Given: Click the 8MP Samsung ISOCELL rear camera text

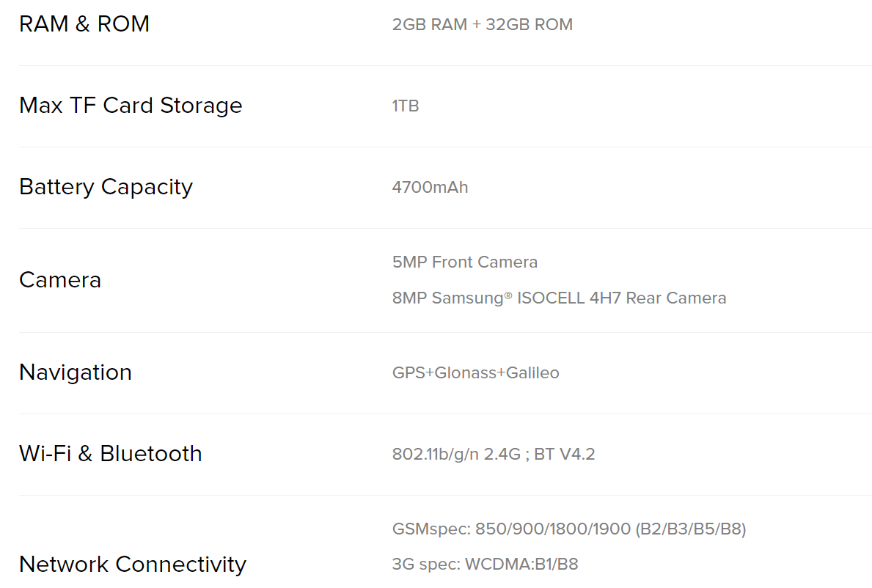Looking at the screenshot, I should pos(559,298).
